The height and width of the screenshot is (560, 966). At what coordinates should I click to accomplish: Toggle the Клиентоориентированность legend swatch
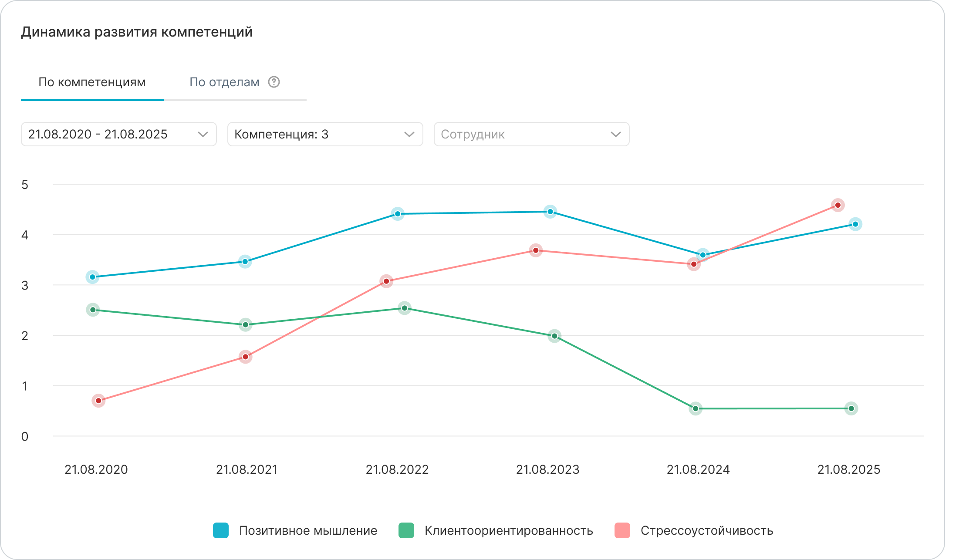406,530
